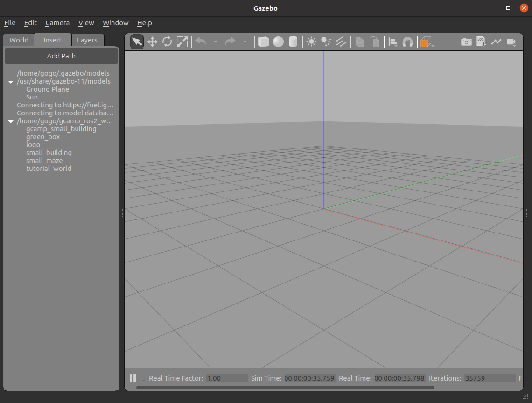Pause the simulation
This screenshot has width=532, height=403.
[x=133, y=378]
